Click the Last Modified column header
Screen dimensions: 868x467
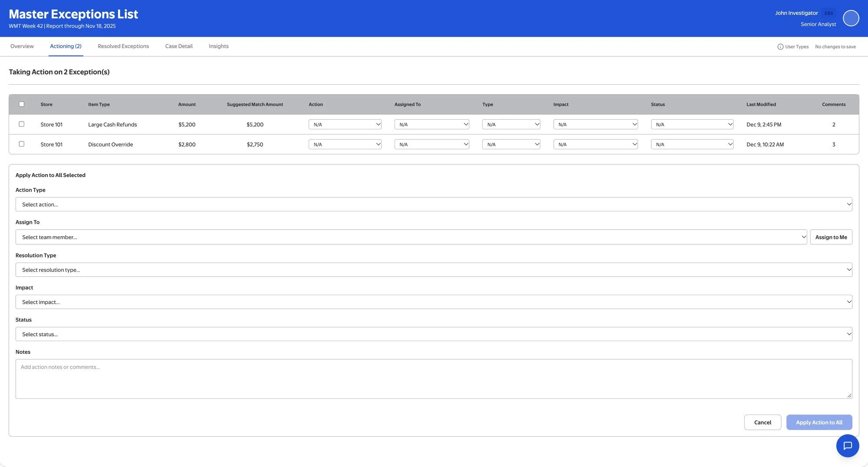coord(761,105)
